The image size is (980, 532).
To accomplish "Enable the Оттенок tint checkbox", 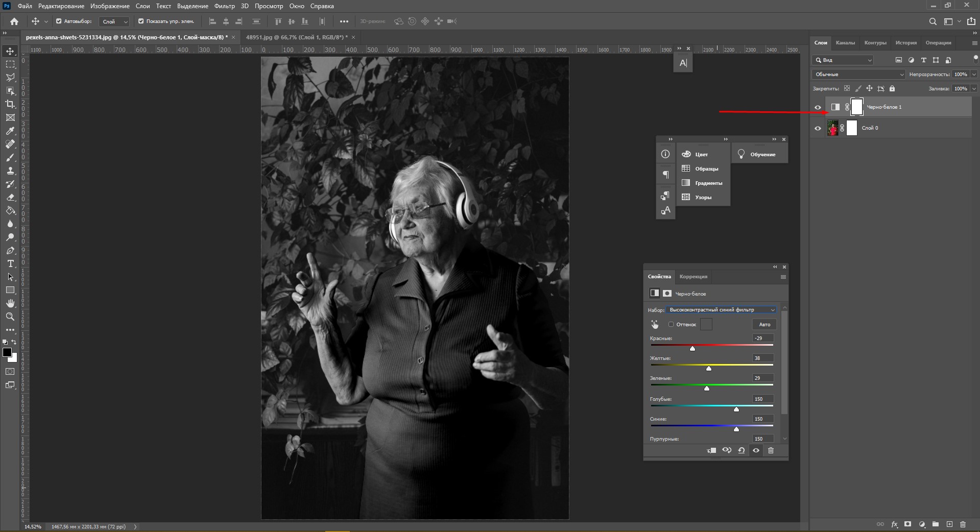I will point(671,324).
